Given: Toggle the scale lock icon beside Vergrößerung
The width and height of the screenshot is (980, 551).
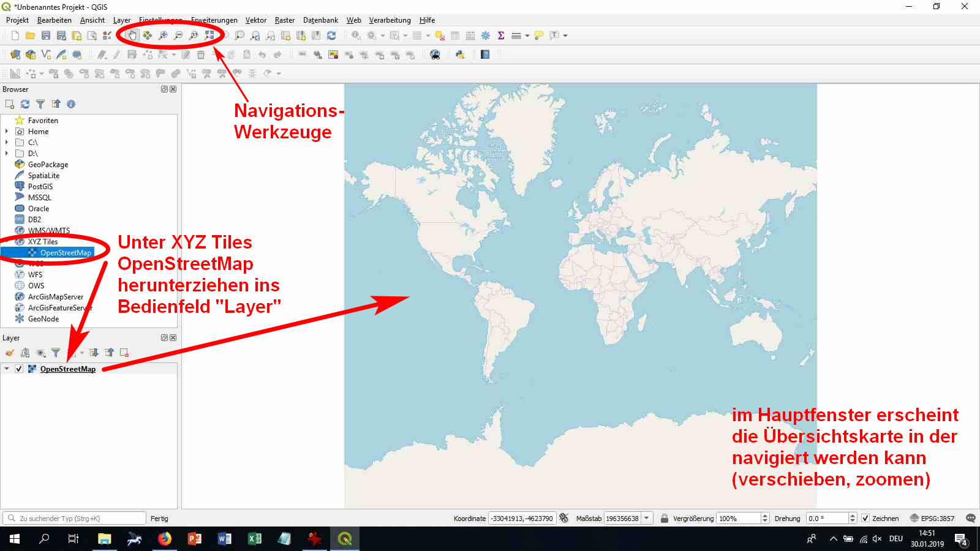Looking at the screenshot, I should [x=664, y=519].
